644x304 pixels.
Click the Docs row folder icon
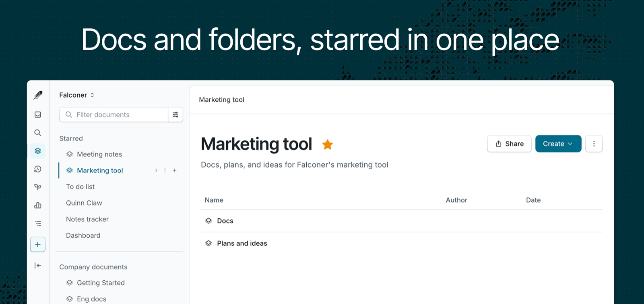(208, 221)
